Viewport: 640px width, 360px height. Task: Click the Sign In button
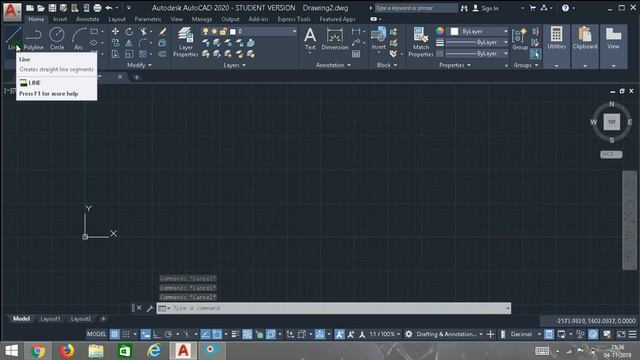486,8
